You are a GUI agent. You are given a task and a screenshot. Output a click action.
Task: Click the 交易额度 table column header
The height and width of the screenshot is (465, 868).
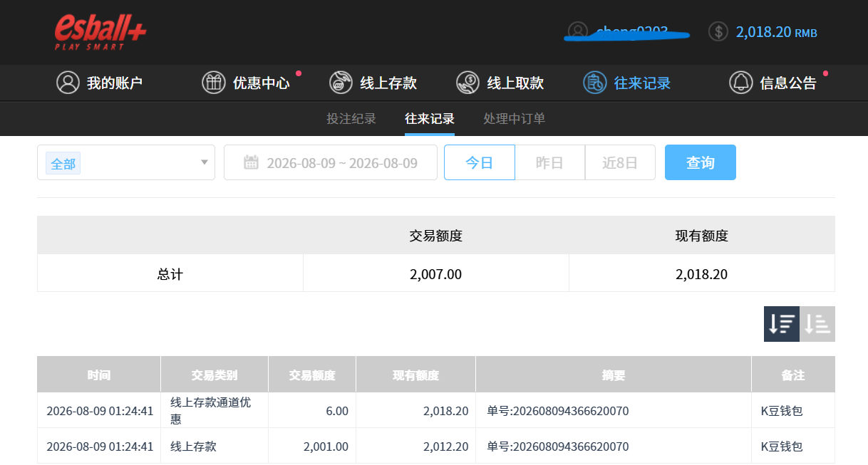coord(312,375)
